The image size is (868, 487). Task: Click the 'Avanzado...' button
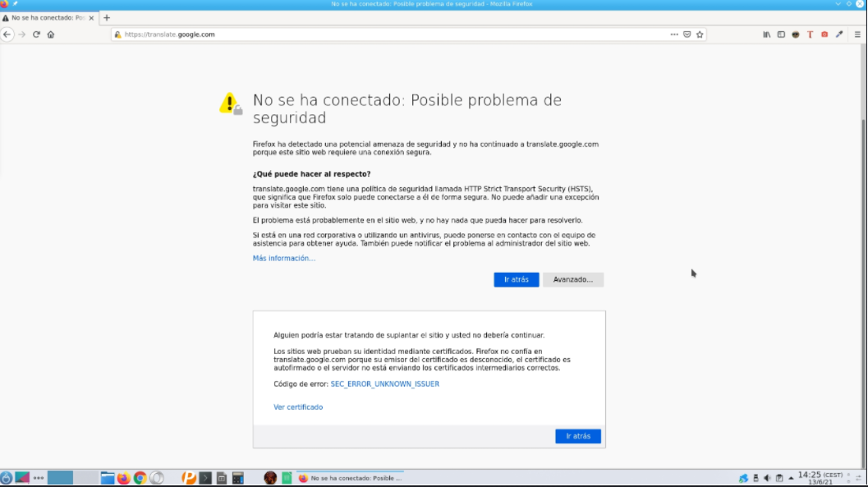[573, 279]
